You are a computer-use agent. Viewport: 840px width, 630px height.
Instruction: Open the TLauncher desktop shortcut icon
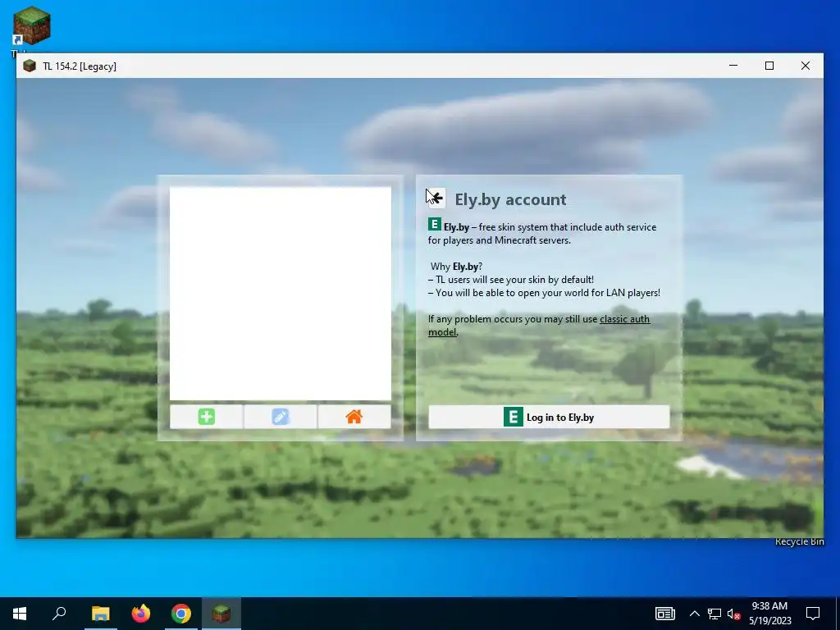pyautogui.click(x=32, y=25)
